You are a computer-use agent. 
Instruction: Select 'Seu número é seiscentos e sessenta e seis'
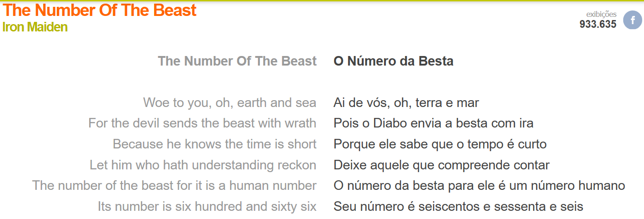click(458, 206)
